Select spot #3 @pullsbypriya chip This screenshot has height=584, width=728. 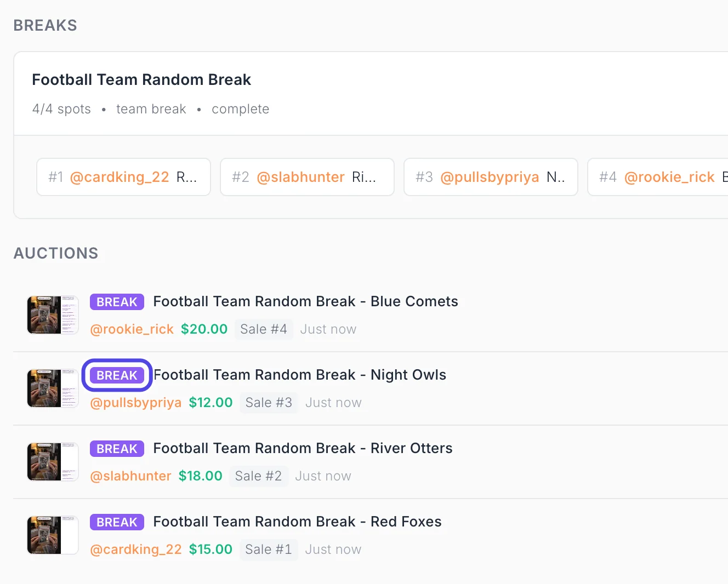click(x=491, y=177)
